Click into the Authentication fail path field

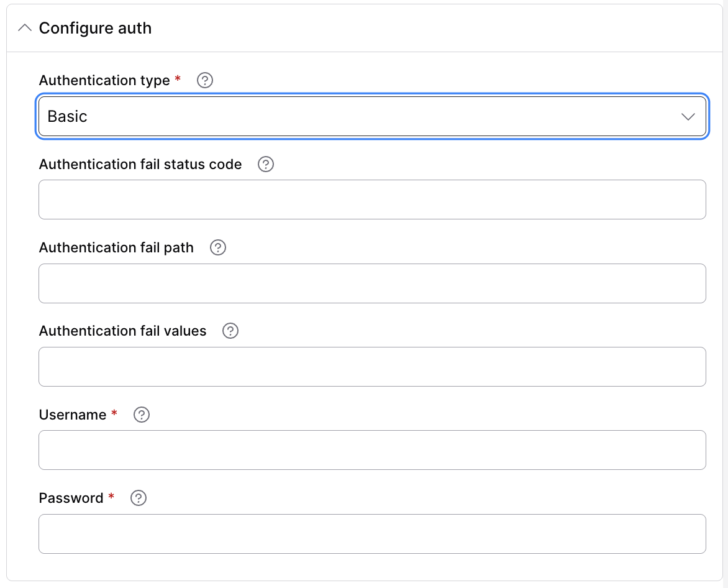click(x=372, y=283)
